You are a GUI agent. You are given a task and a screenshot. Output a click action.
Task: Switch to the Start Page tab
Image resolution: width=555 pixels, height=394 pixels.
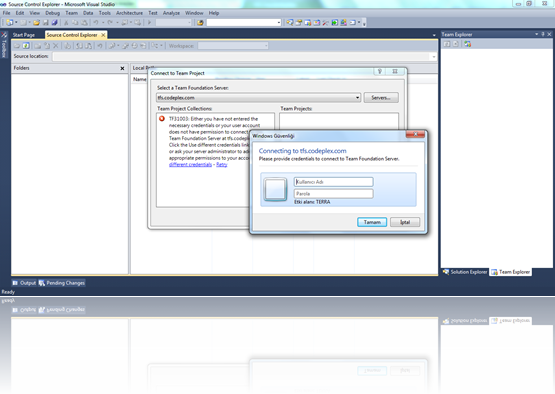point(24,35)
